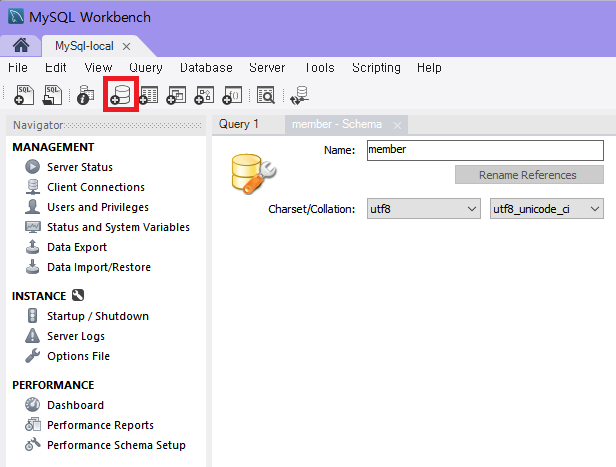Open the File menu
This screenshot has height=467, width=616.
[18, 68]
